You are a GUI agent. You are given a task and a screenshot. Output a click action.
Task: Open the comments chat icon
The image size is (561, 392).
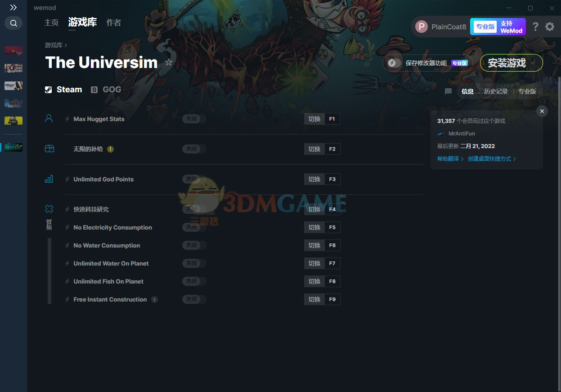[448, 91]
